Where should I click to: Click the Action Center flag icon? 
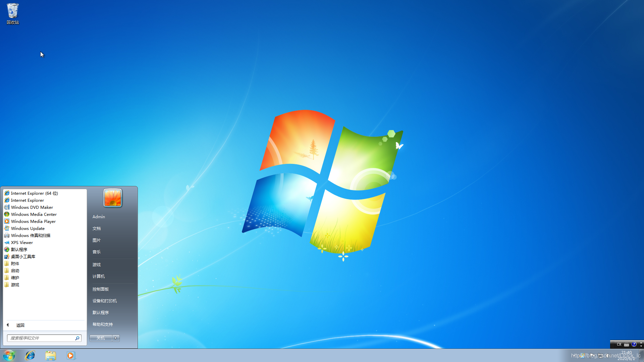point(592,356)
